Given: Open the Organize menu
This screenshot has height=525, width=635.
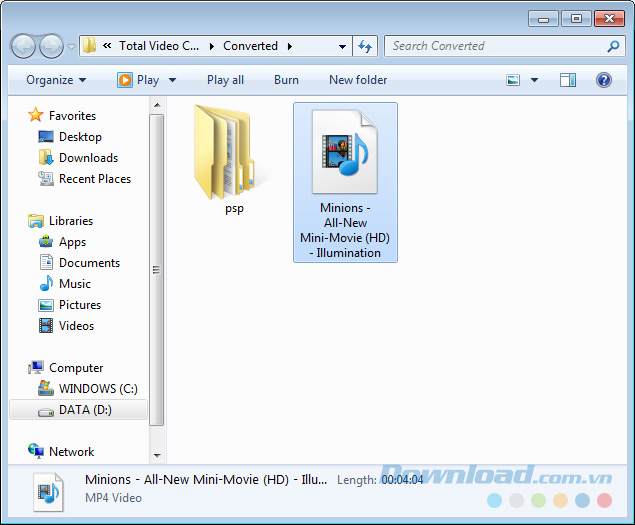Looking at the screenshot, I should (56, 80).
